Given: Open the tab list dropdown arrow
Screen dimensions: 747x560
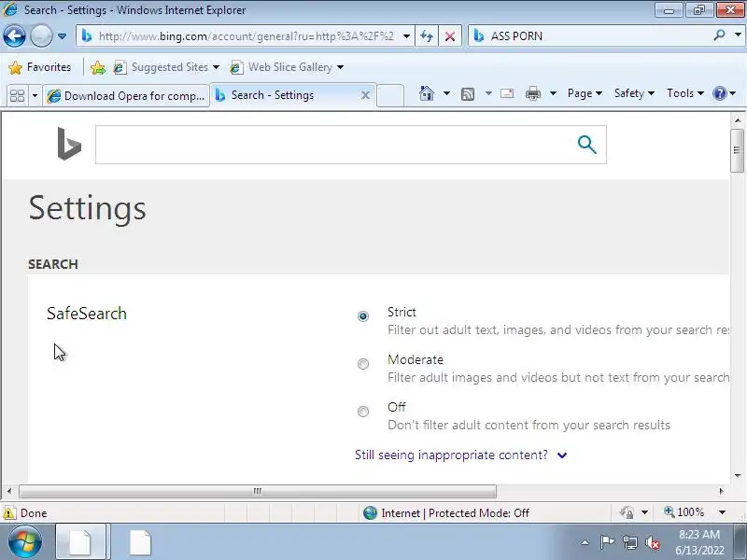Looking at the screenshot, I should [35, 96].
